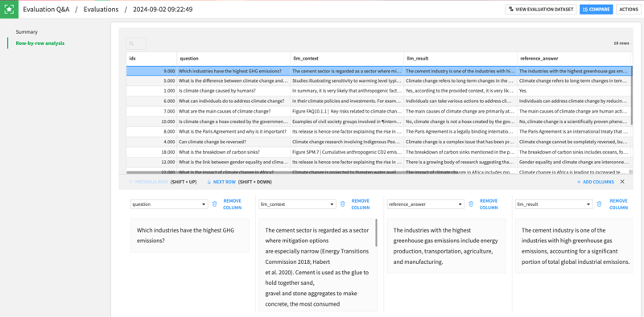644x317 pixels.
Task: Click the trash icon next to question dropdown
Action: coord(214,204)
